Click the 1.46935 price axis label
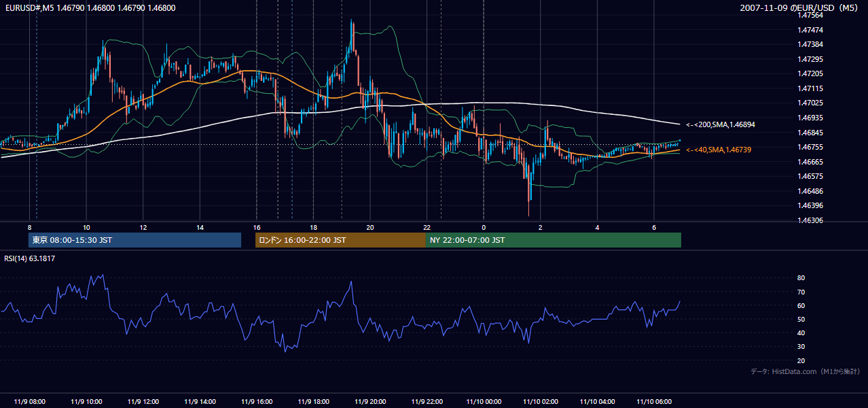868x408 pixels. (x=810, y=118)
